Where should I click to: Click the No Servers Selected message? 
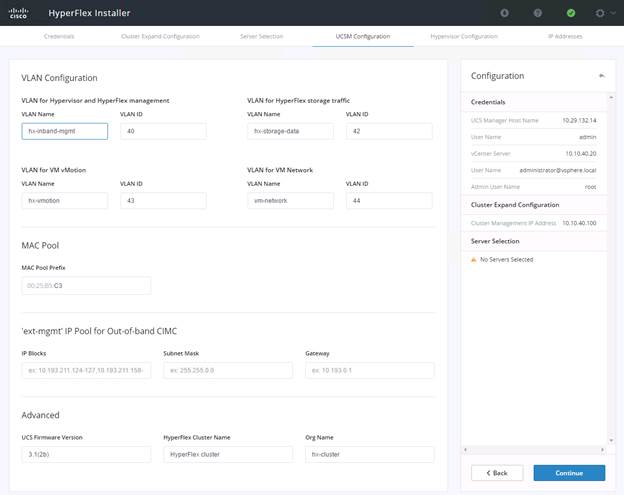click(506, 259)
